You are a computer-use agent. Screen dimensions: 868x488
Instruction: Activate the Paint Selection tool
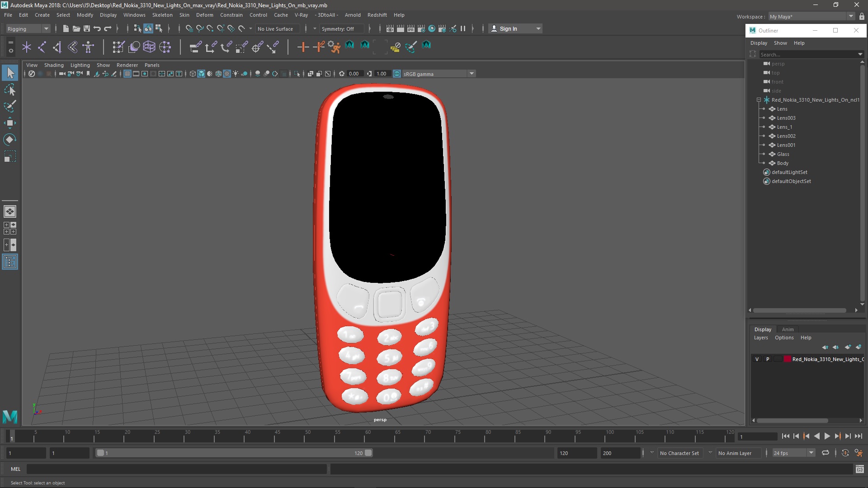[10, 106]
